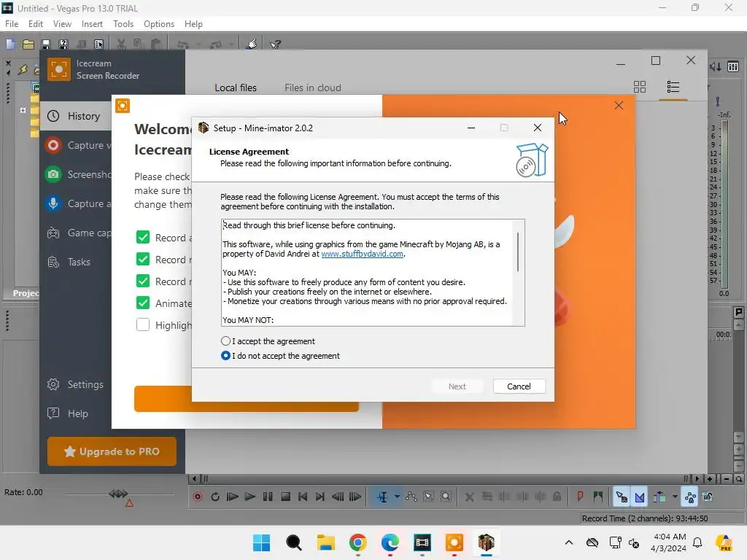This screenshot has width=747, height=560.
Task: Click Save icon in Vegas toolbar
Action: tap(46, 44)
